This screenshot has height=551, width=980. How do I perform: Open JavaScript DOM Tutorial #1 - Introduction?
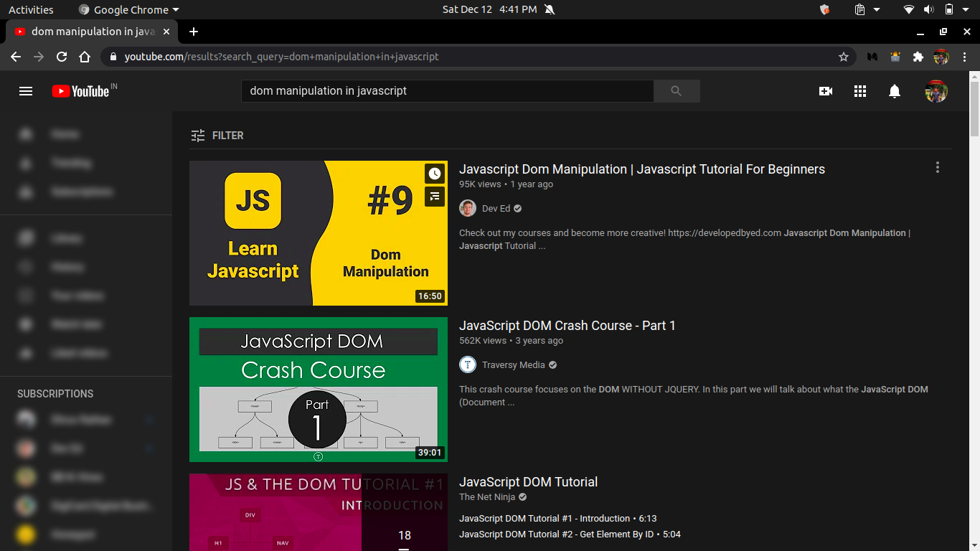tap(557, 519)
